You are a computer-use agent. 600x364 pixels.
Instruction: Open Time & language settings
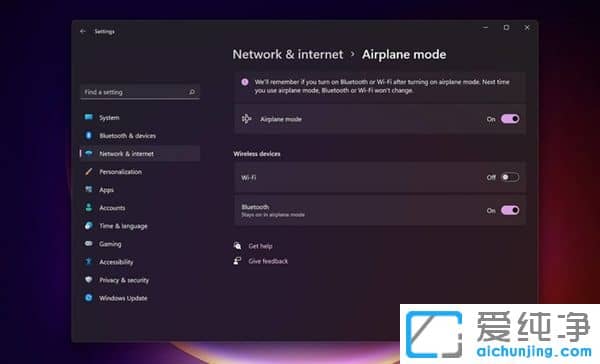tap(140, 225)
